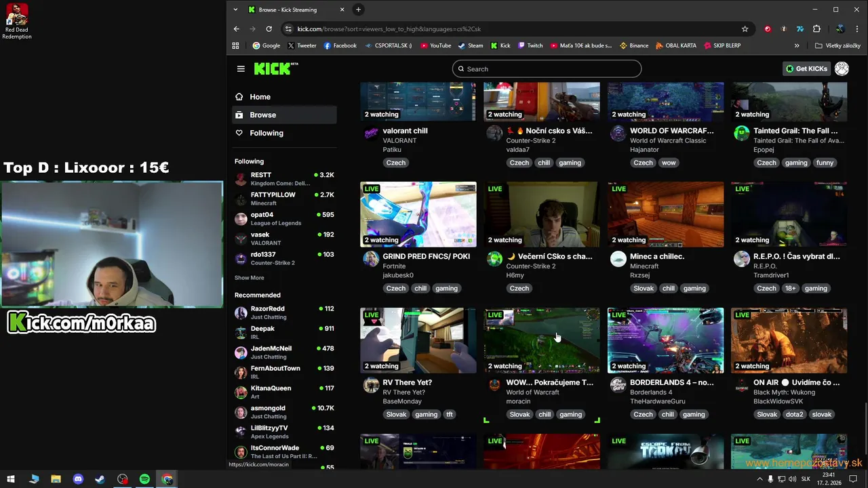Click the 'World of Warcraft' category under moracin
Image resolution: width=868 pixels, height=488 pixels.
click(532, 392)
